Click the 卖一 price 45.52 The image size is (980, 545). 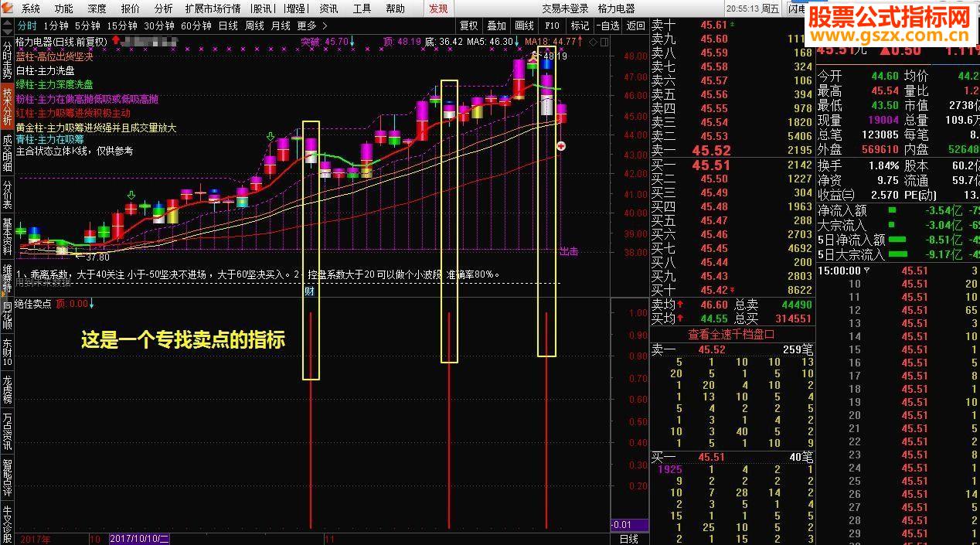click(x=712, y=151)
